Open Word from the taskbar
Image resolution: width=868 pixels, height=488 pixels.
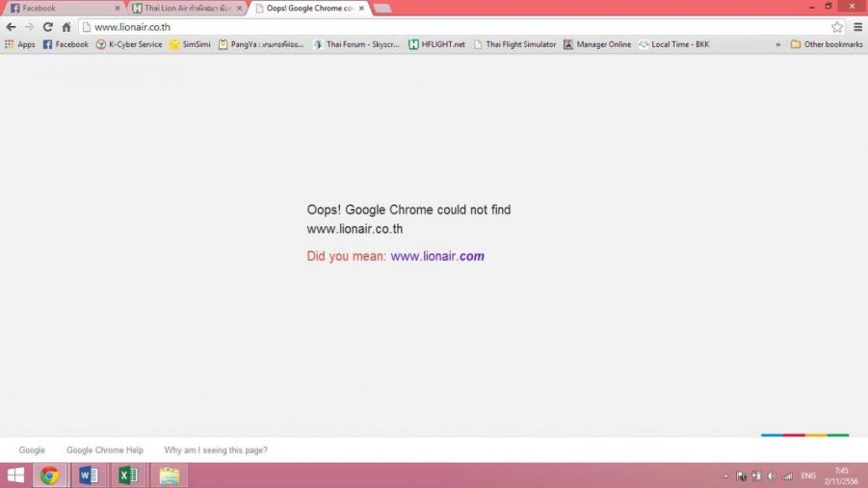(x=89, y=475)
